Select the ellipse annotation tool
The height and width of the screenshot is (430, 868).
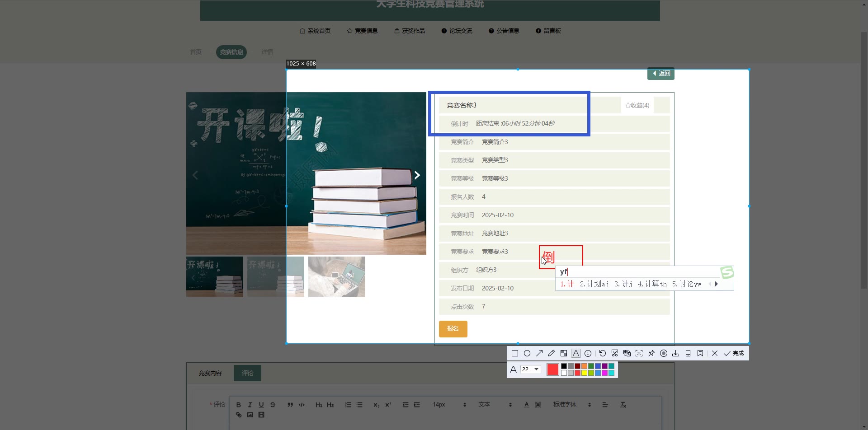pos(527,353)
